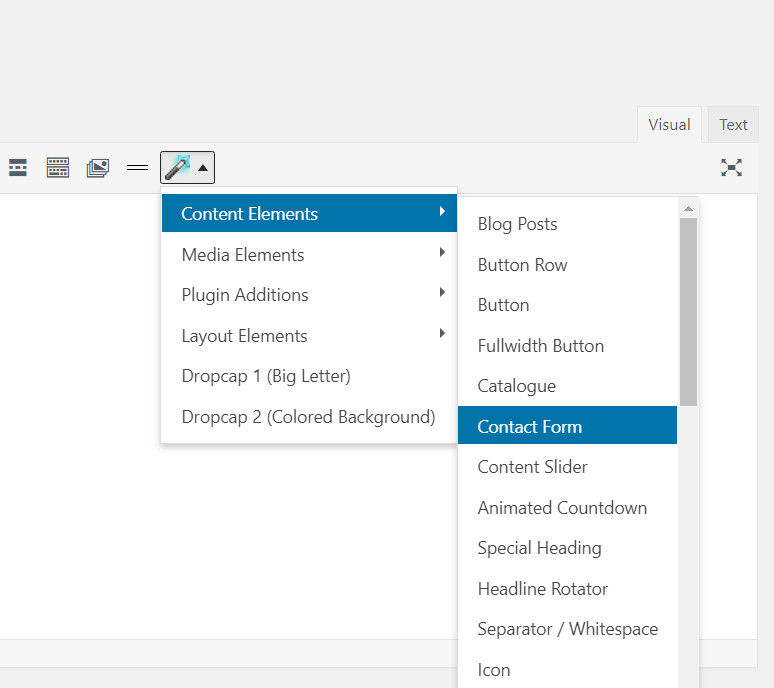
Task: Add an Animated Countdown element
Action: tap(567, 508)
